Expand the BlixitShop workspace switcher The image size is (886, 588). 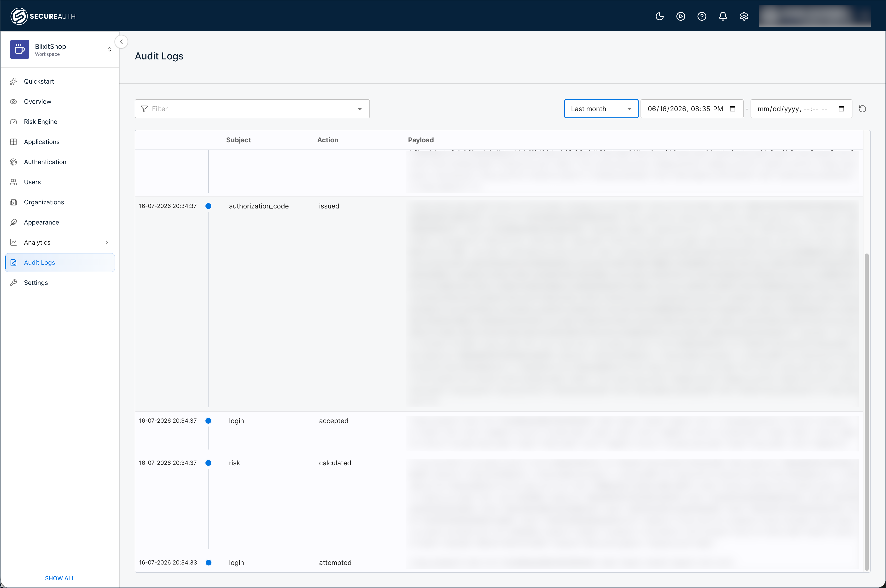[x=110, y=50]
